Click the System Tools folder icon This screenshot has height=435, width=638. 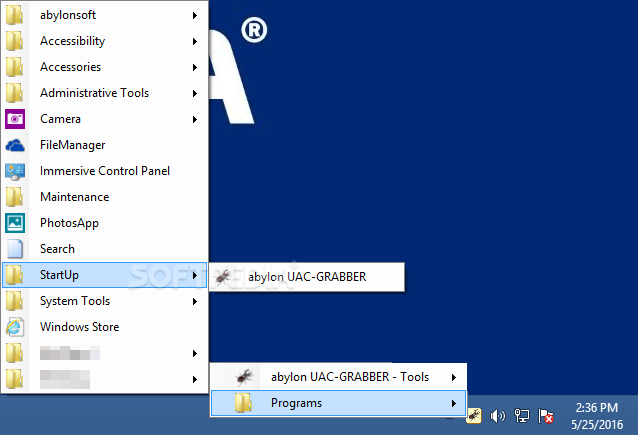click(x=14, y=301)
